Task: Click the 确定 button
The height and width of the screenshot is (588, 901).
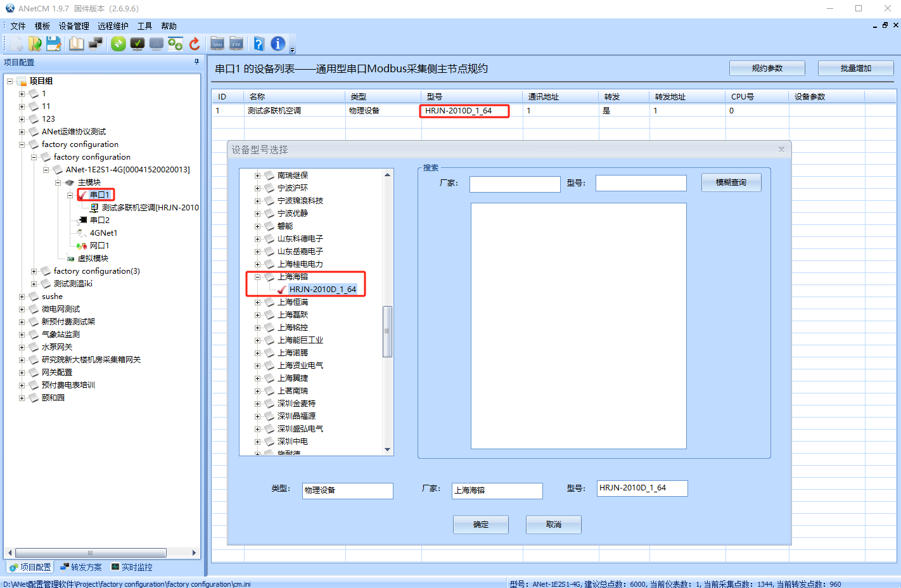Action: (x=480, y=525)
